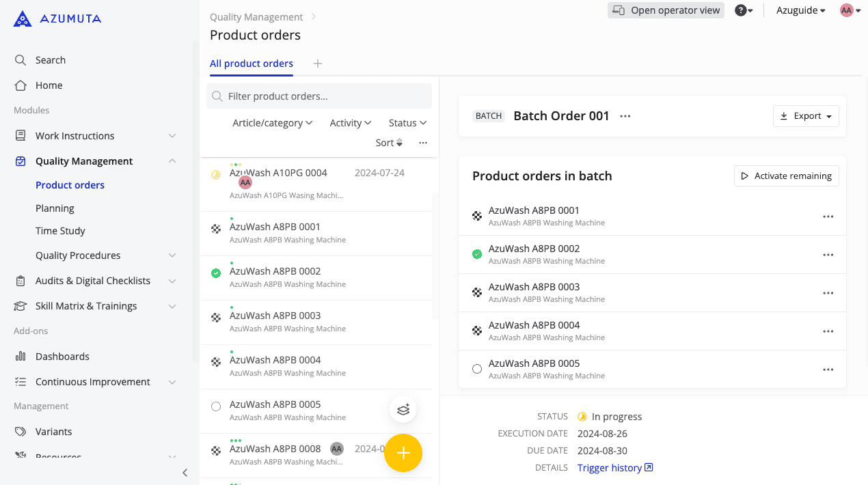This screenshot has width=868, height=485.
Task: Click the layers batch icon button
Action: coord(403,410)
